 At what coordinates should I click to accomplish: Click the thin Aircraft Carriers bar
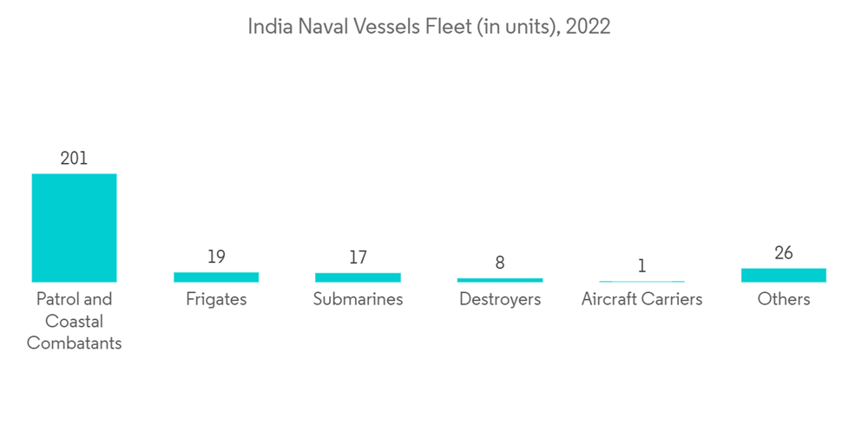tap(641, 282)
